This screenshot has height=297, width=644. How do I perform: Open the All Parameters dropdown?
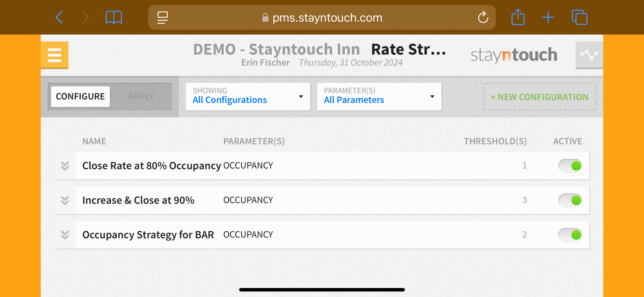(379, 96)
